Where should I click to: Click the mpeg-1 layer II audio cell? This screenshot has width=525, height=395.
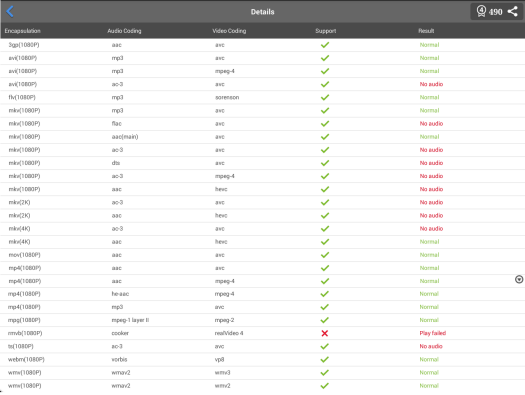130,320
